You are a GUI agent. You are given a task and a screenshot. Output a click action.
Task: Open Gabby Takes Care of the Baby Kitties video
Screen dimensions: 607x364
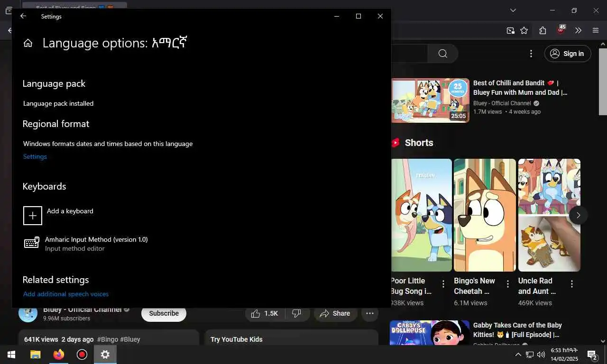coord(517,330)
